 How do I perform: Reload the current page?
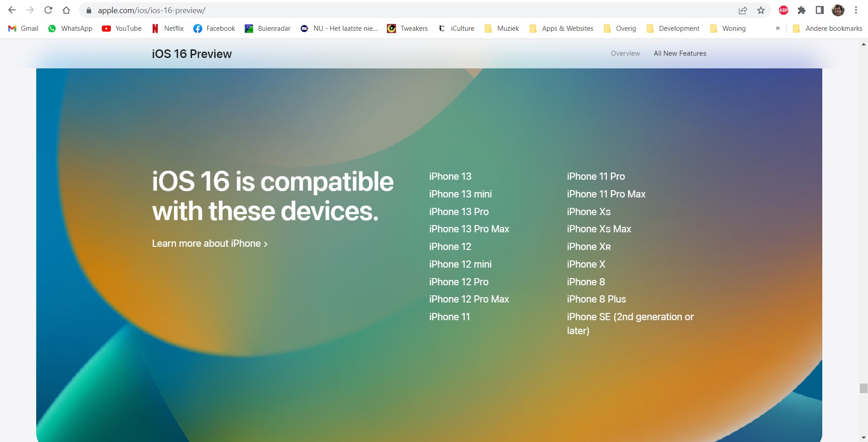click(x=48, y=10)
